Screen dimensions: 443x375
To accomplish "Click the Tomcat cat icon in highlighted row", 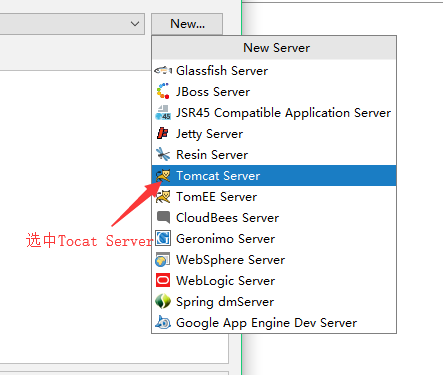I will point(163,175).
